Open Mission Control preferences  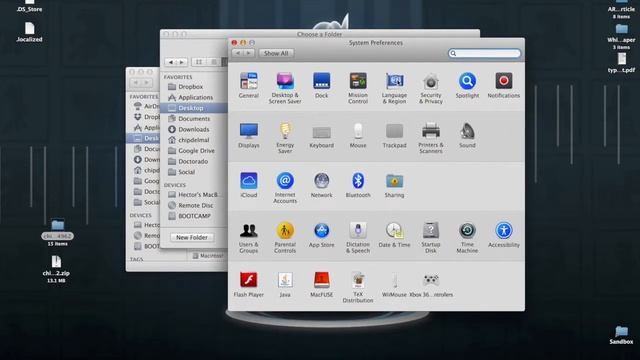(358, 88)
